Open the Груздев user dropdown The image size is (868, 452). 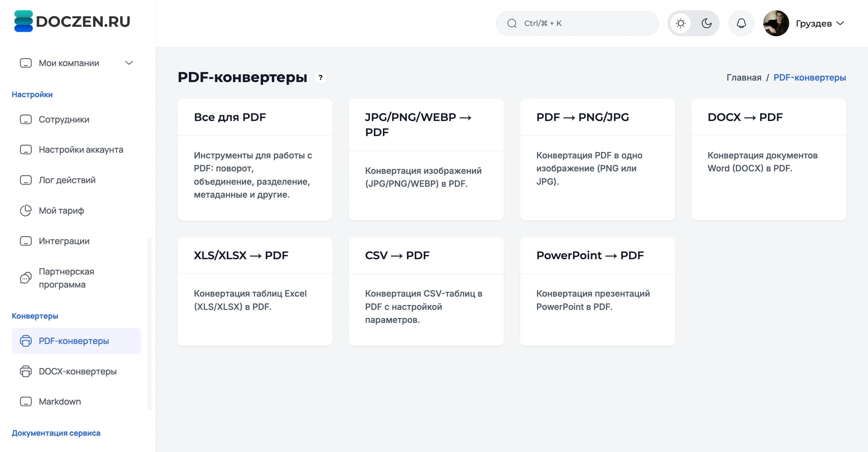tap(820, 23)
